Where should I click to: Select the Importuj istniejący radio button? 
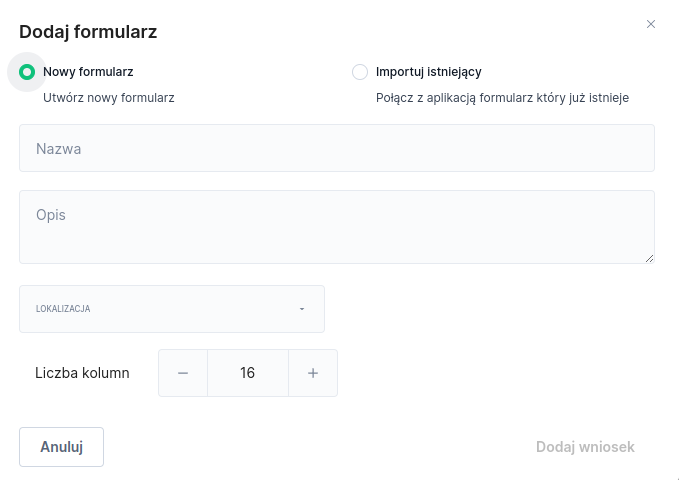[360, 72]
